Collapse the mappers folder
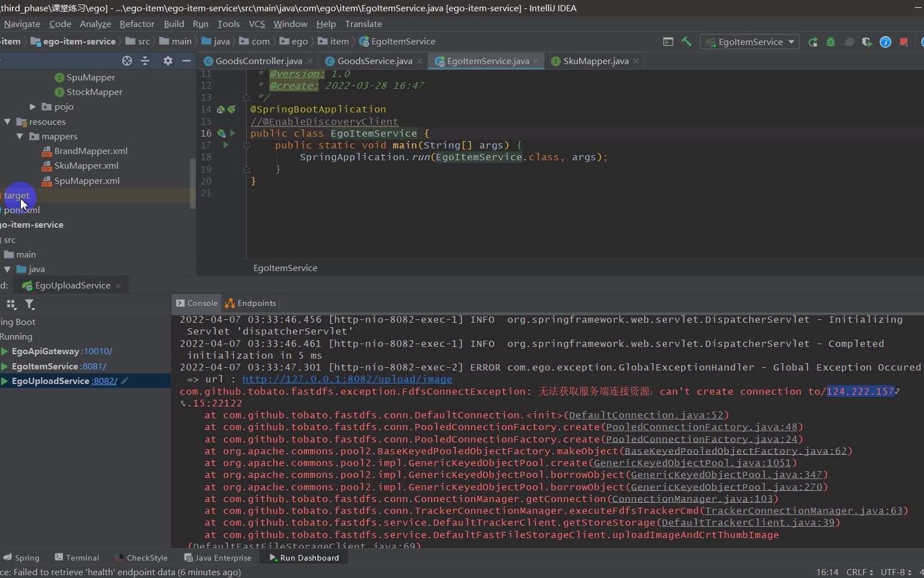This screenshot has height=578, width=924. tap(20, 136)
